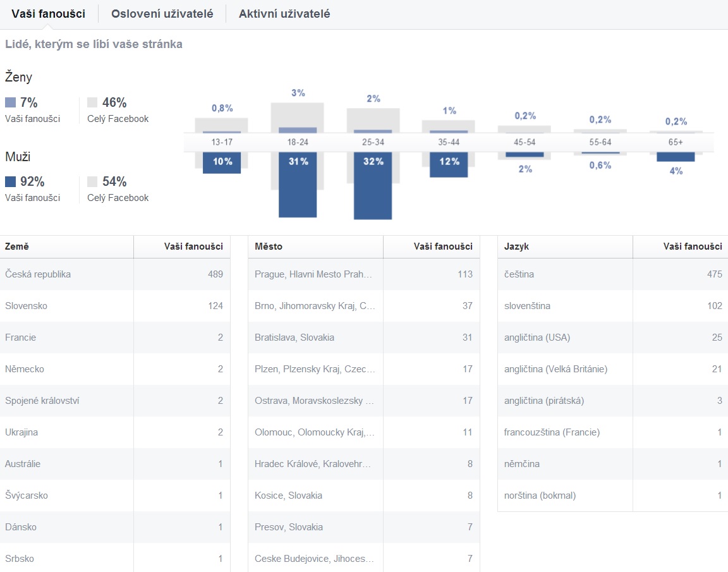The height and width of the screenshot is (572, 728).
Task: Click the čeština language row
Action: click(x=613, y=274)
